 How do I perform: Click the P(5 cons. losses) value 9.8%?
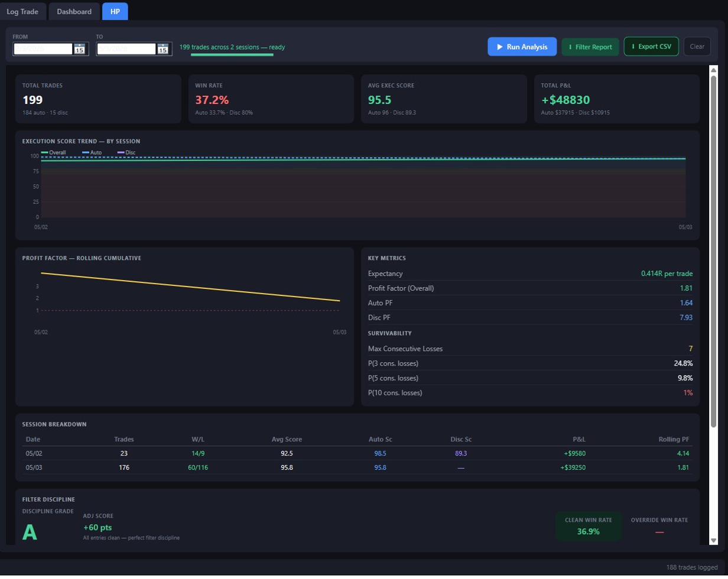coord(684,378)
